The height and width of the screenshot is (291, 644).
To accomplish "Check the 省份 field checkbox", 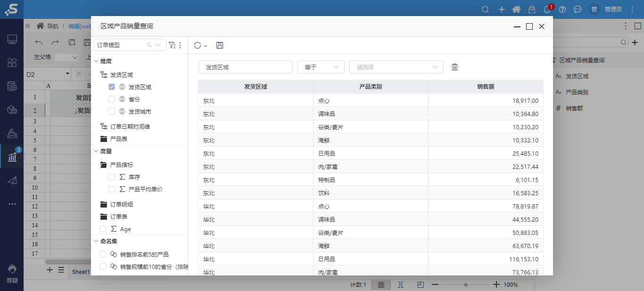I will [112, 100].
